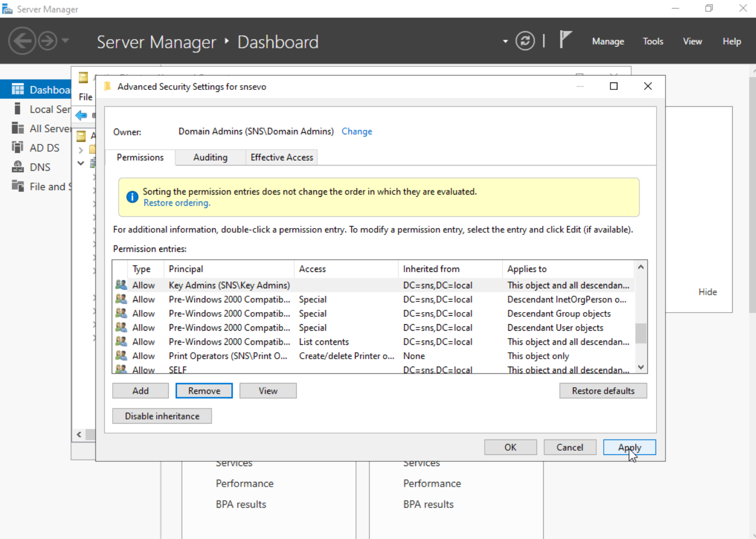
Task: Open the Manage menu
Action: [x=608, y=41]
